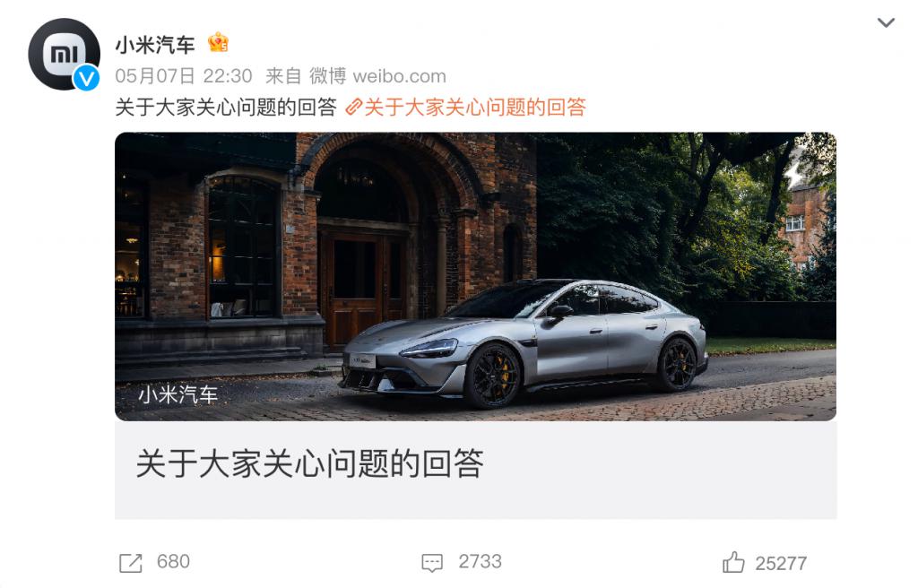
Task: Click the orange chain link icon
Action: click(x=353, y=108)
